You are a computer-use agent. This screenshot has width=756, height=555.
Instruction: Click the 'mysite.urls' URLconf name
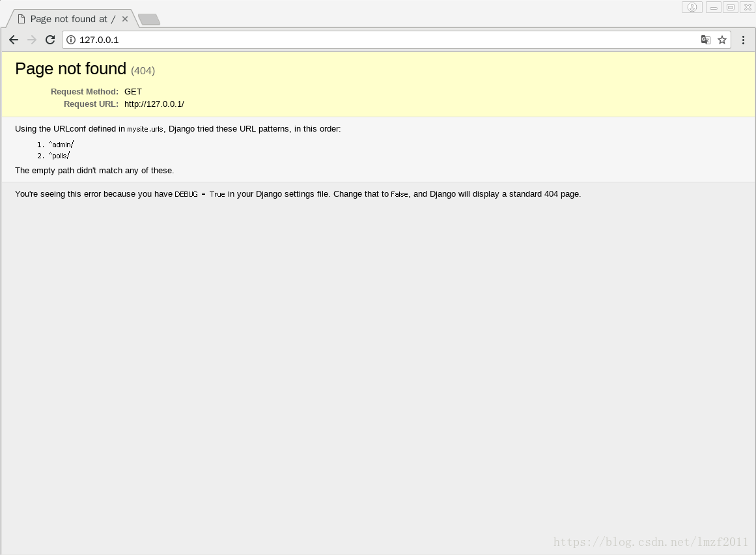[x=145, y=129]
